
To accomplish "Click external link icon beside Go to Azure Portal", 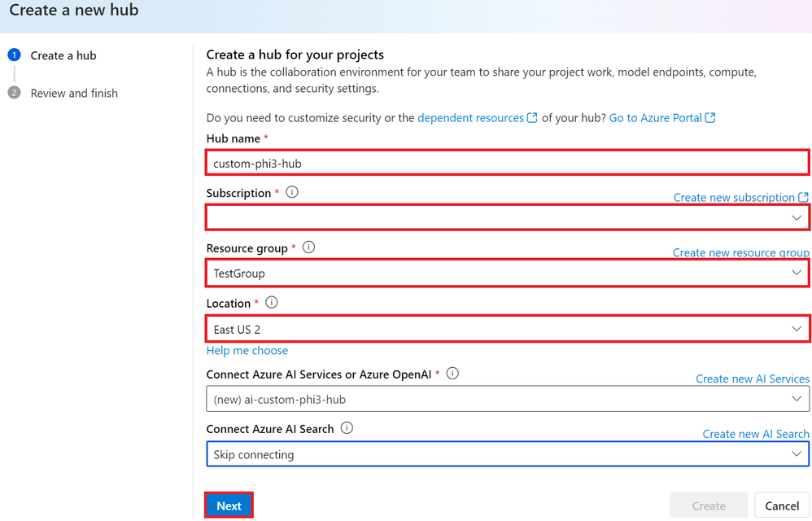I will (x=710, y=118).
